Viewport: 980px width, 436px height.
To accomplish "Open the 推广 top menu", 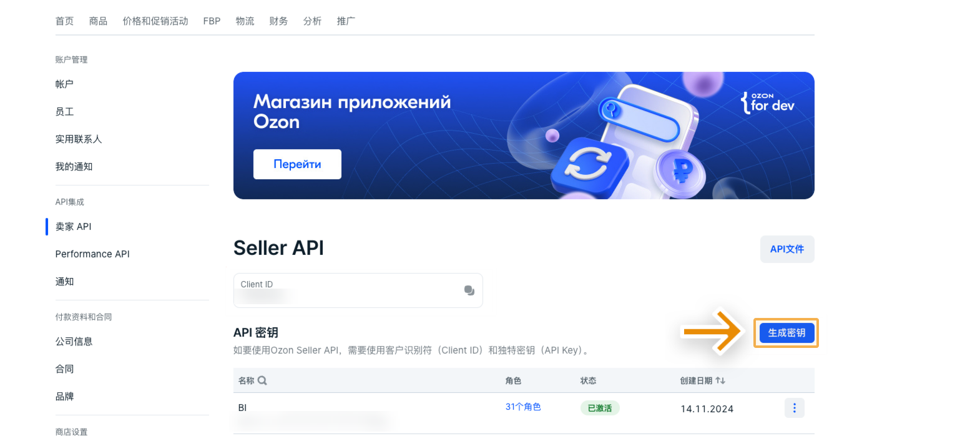I will point(346,21).
